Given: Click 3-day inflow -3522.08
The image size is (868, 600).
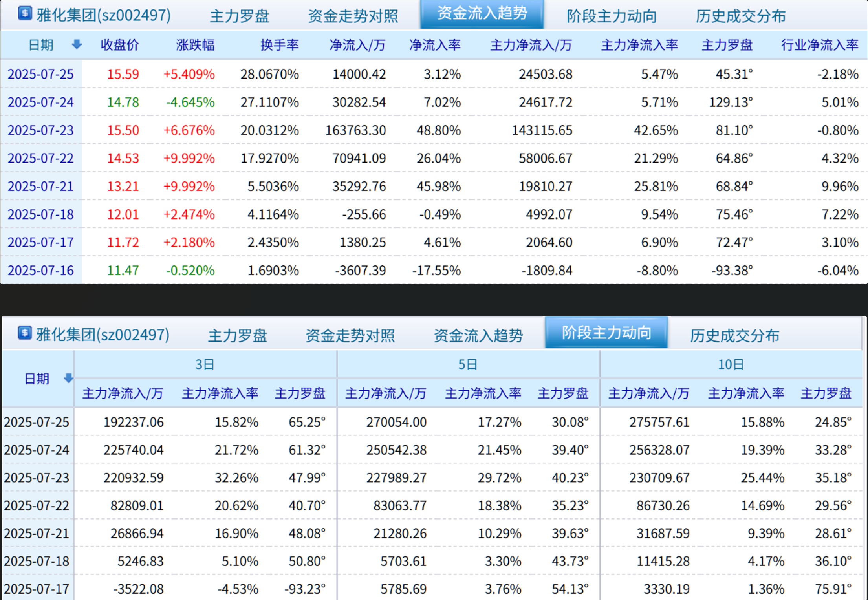Looking at the screenshot, I should point(138,589).
